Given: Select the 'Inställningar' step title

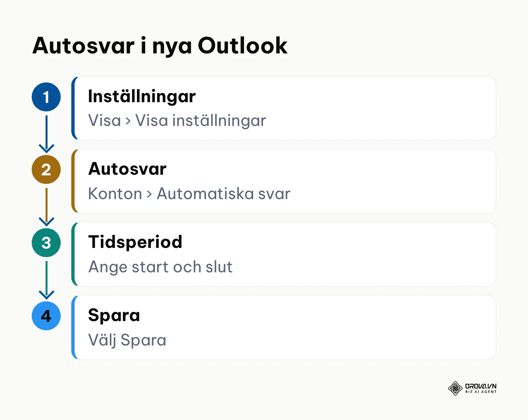Looking at the screenshot, I should 142,97.
